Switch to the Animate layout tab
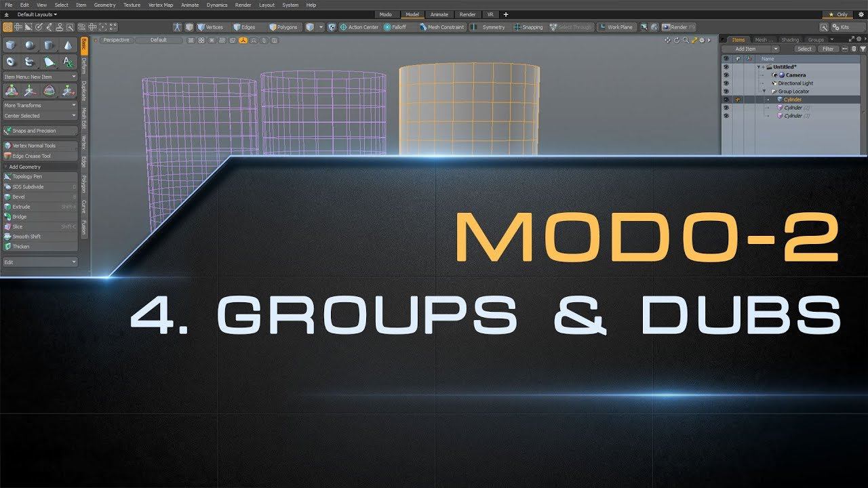Viewport: 868px width, 488px height. [439, 14]
